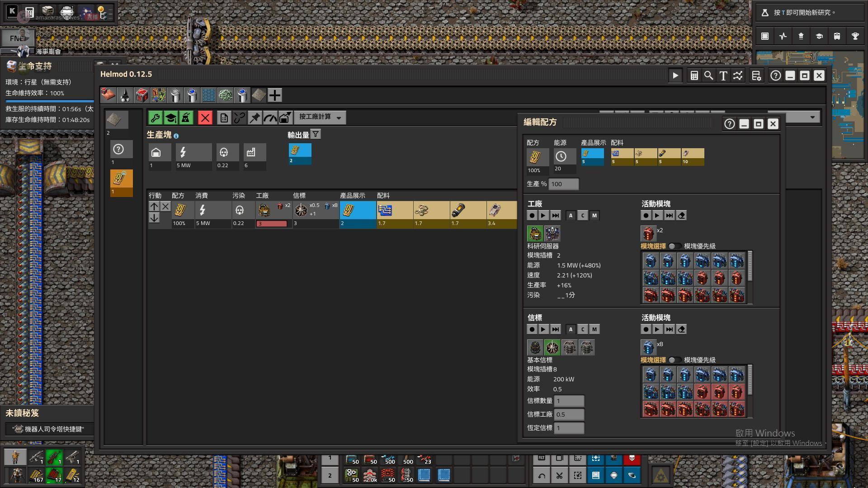Screen dimensions: 868x488
Task: Edit the production percent field
Action: click(x=564, y=184)
